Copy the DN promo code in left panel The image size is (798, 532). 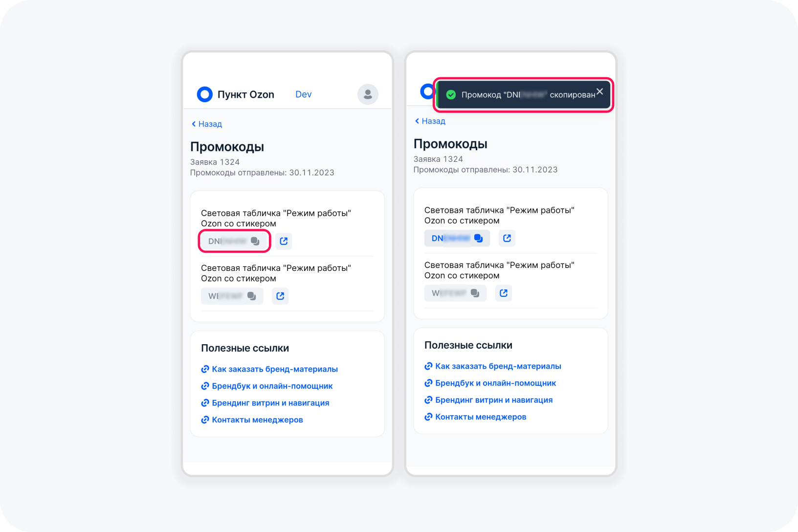(x=234, y=241)
